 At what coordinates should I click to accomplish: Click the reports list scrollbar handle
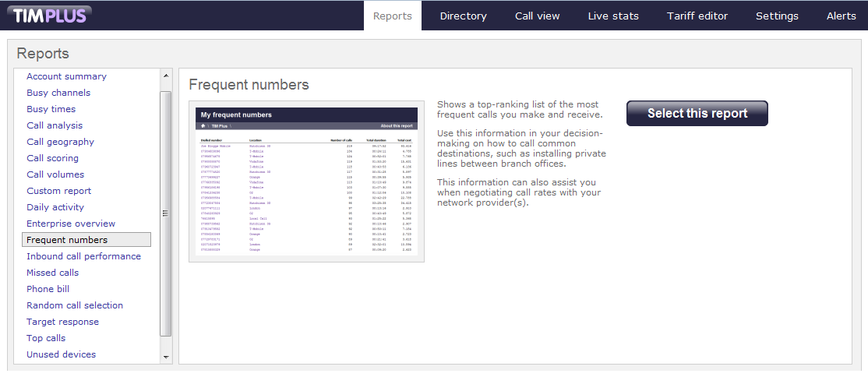(165, 213)
